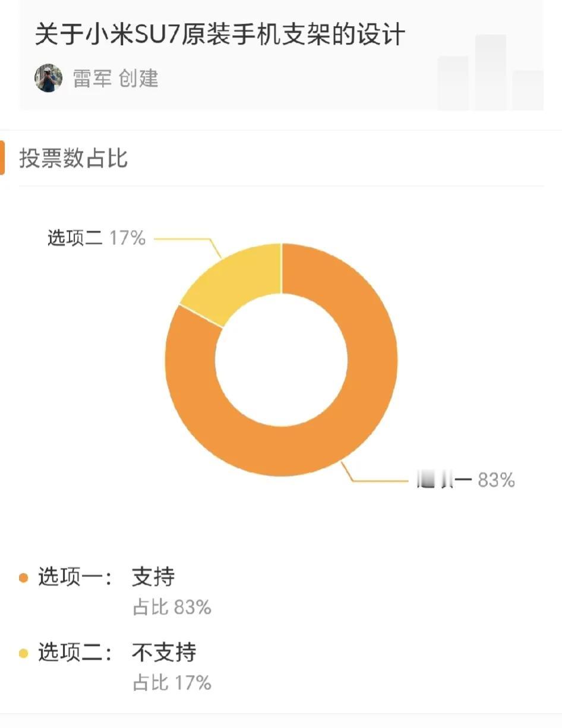Select the 选项一： legend label

(x=75, y=577)
